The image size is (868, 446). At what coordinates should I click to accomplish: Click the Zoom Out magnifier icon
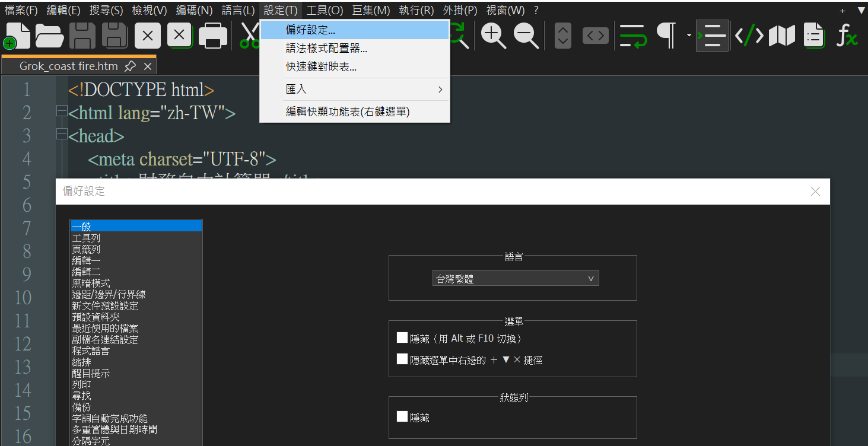tap(526, 36)
